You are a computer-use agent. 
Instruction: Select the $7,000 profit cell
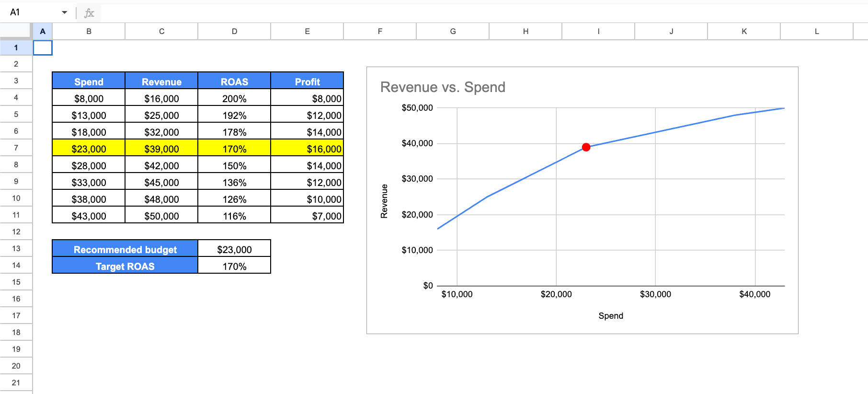pos(307,215)
